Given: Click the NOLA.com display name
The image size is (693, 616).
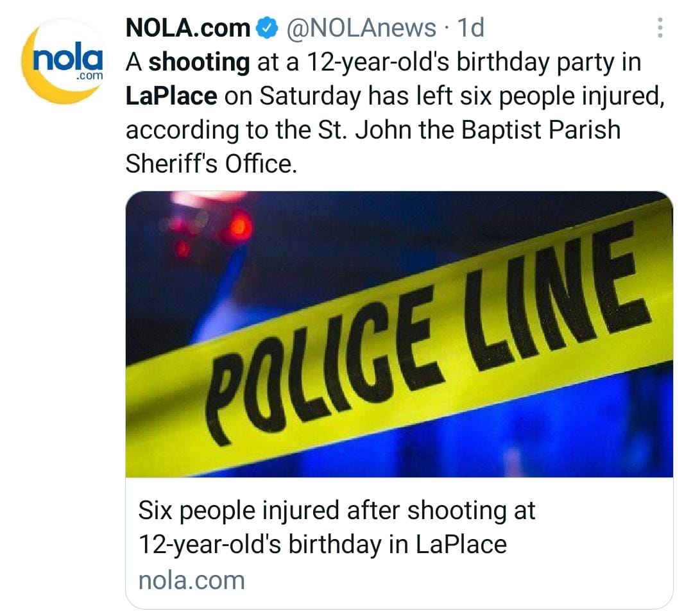Looking at the screenshot, I should (187, 28).
